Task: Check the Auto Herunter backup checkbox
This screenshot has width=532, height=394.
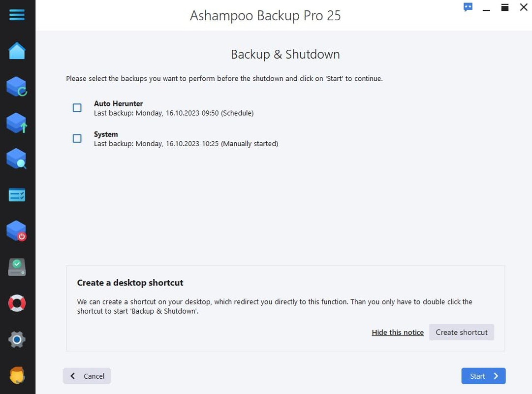Action: [x=77, y=108]
